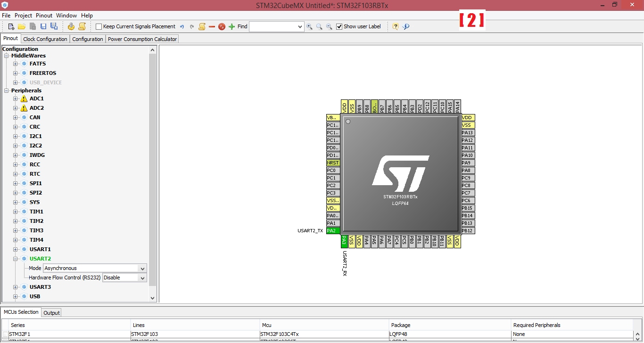Image resolution: width=644 pixels, height=343 pixels.
Task: Switch to the Clock Configuration tab
Action: (45, 39)
